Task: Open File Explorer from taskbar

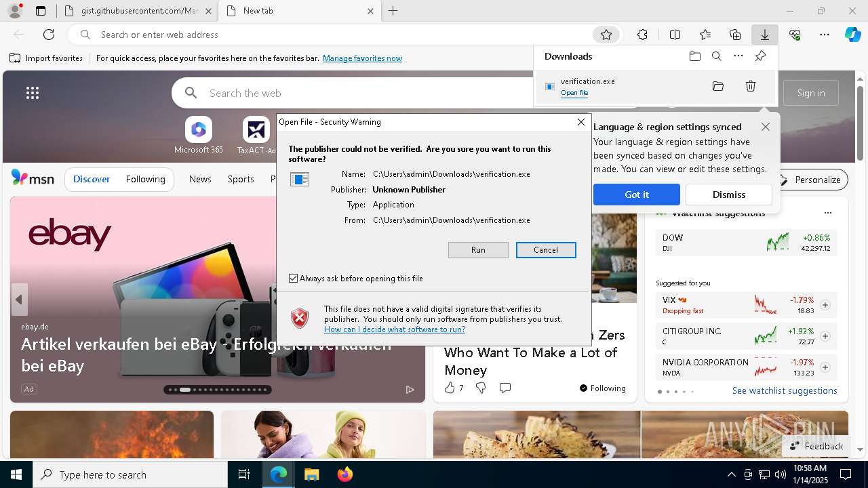Action: pos(311,474)
